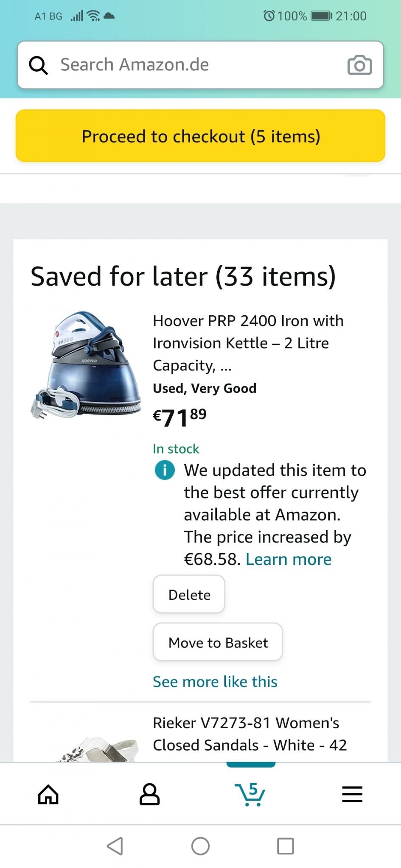Open Hoover PRP 2400 Iron title

click(x=248, y=342)
